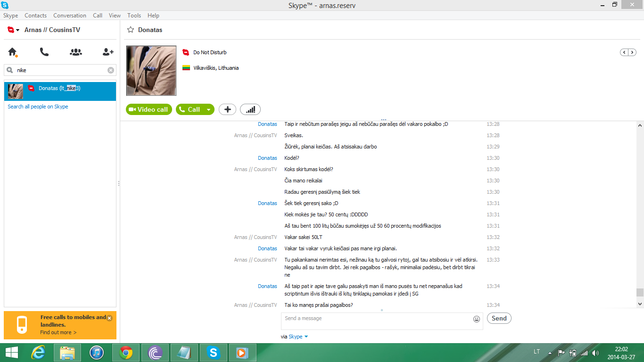Open the swirl app taskbar icon
The image size is (644, 362).
coord(155,353)
